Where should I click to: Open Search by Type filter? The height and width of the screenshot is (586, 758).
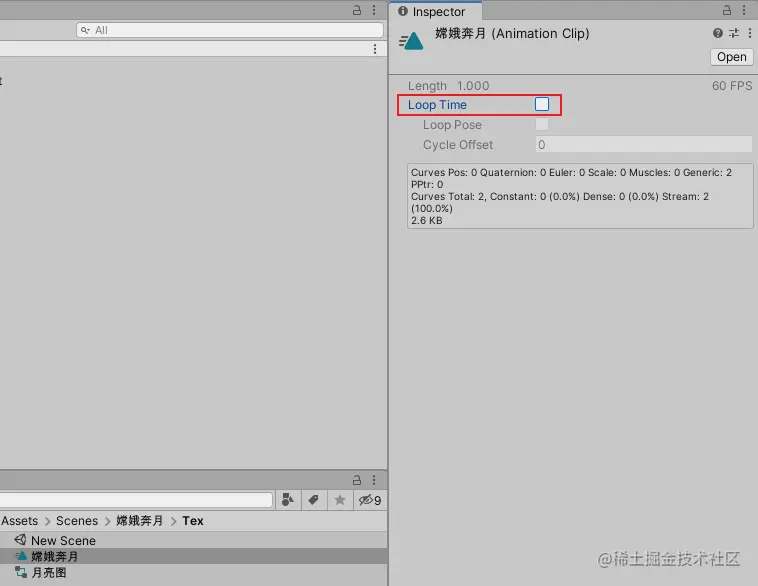[x=288, y=499]
